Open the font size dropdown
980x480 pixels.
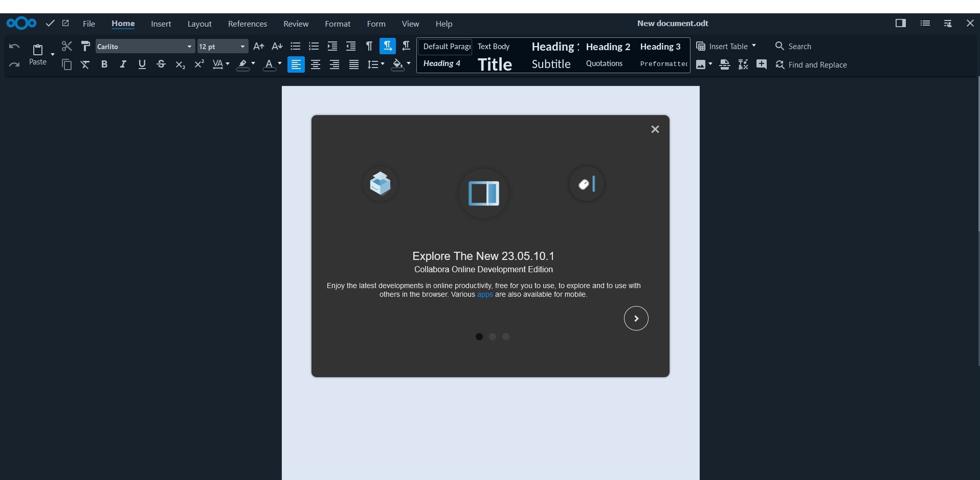coord(241,46)
